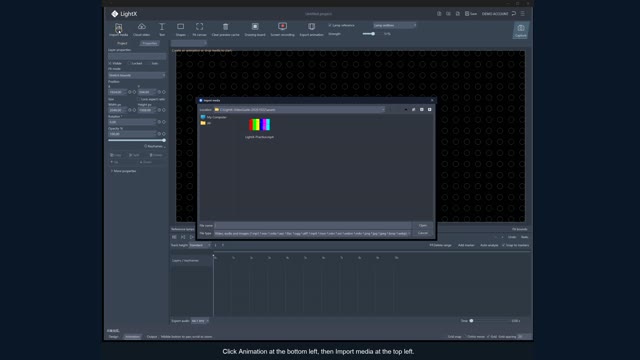The image size is (640, 360).
Task: Click the Open button in Import dialog
Action: (423, 225)
